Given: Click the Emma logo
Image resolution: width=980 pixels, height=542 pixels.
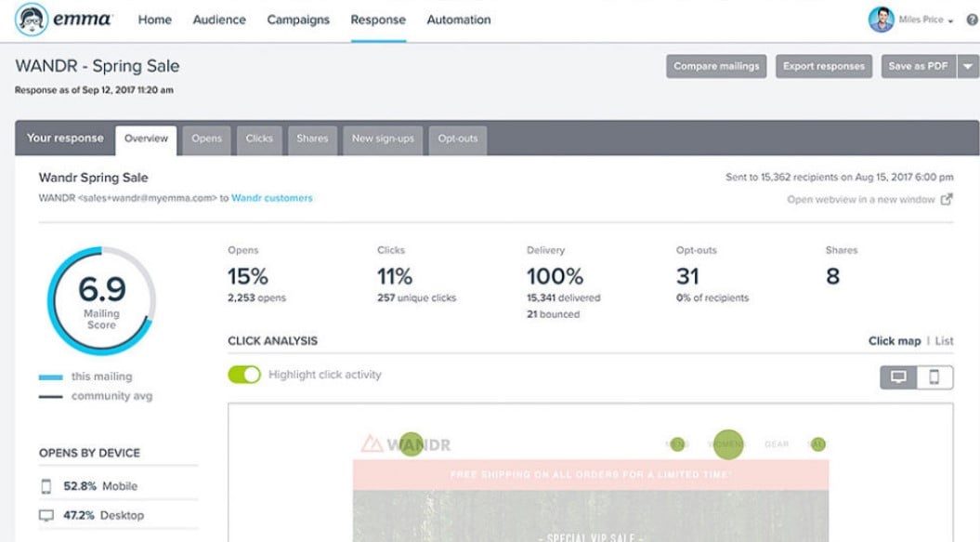Looking at the screenshot, I should click(62, 20).
